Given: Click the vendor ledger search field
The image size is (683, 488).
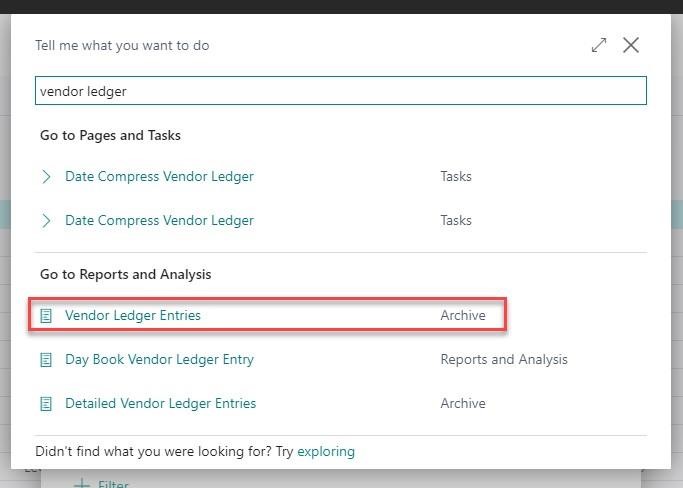Looking at the screenshot, I should (x=340, y=91).
